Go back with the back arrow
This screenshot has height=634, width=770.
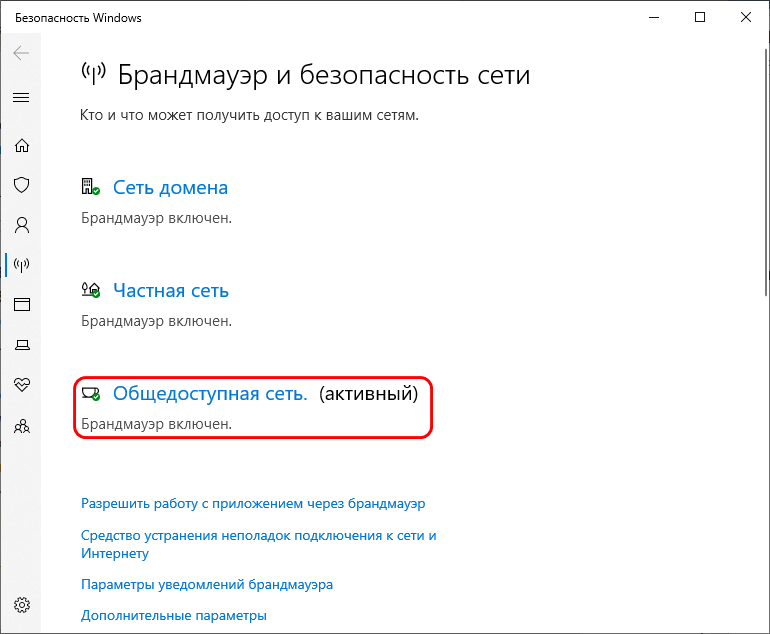pos(21,53)
